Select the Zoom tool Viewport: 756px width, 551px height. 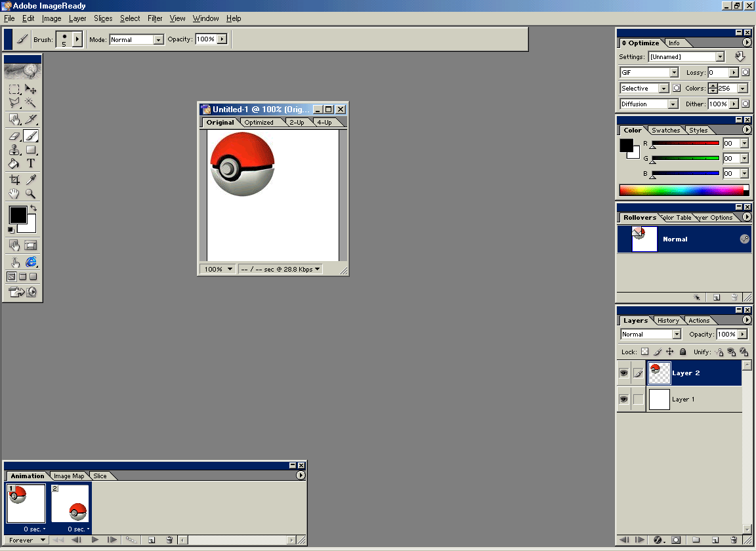coord(30,194)
